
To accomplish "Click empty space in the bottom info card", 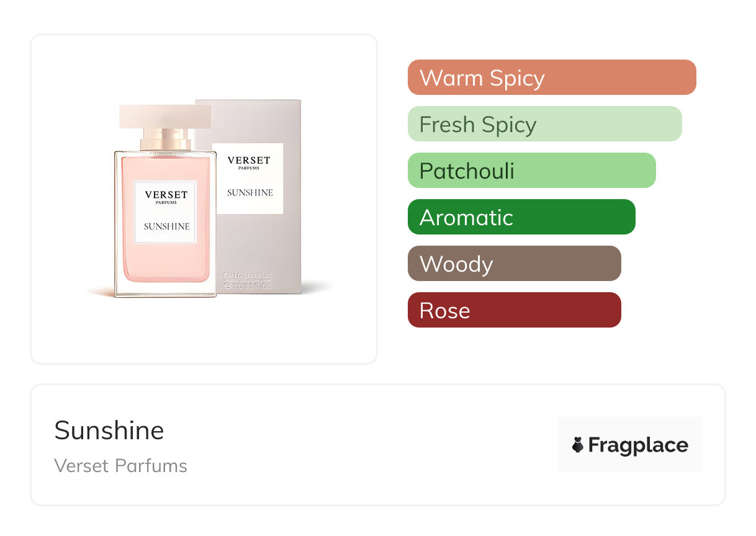I will pos(372,445).
